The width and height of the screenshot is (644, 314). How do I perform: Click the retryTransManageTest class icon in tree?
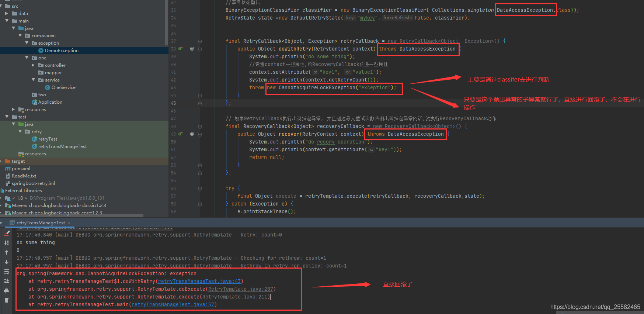pyautogui.click(x=34, y=146)
